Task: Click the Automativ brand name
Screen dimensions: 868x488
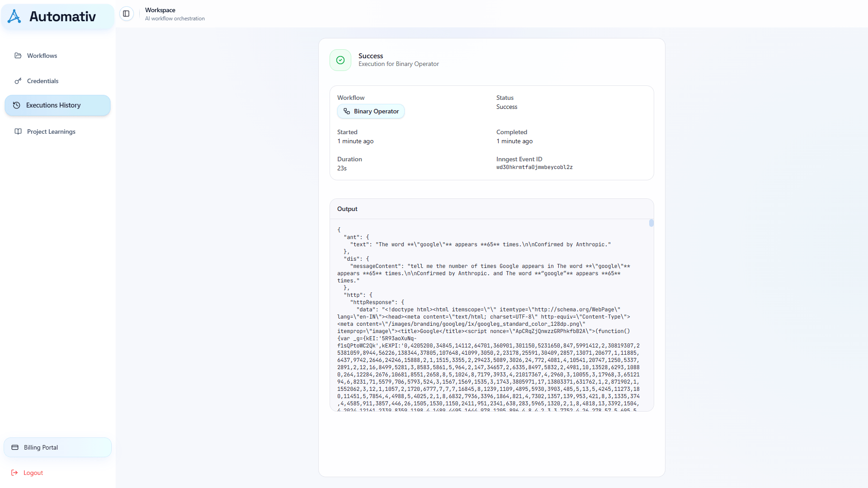Action: coord(62,17)
